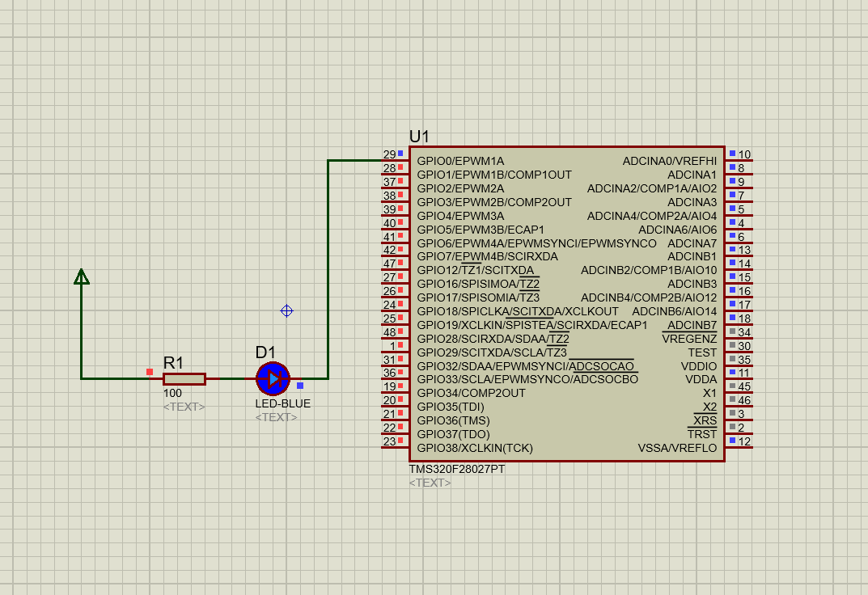Click the D1 reference label
Screen dimensions: 868x595
tap(265, 352)
